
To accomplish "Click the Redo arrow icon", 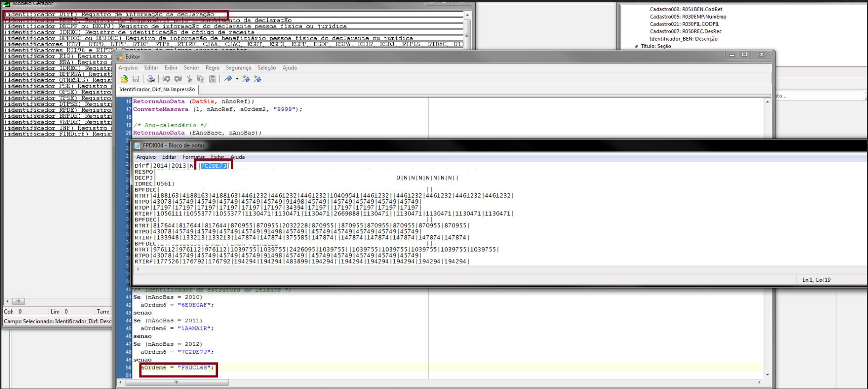I will (178, 79).
